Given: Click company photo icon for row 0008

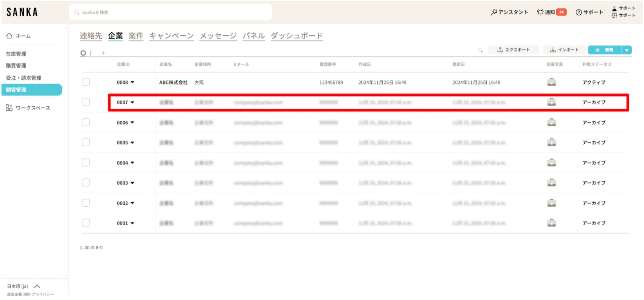Looking at the screenshot, I should point(552,82).
